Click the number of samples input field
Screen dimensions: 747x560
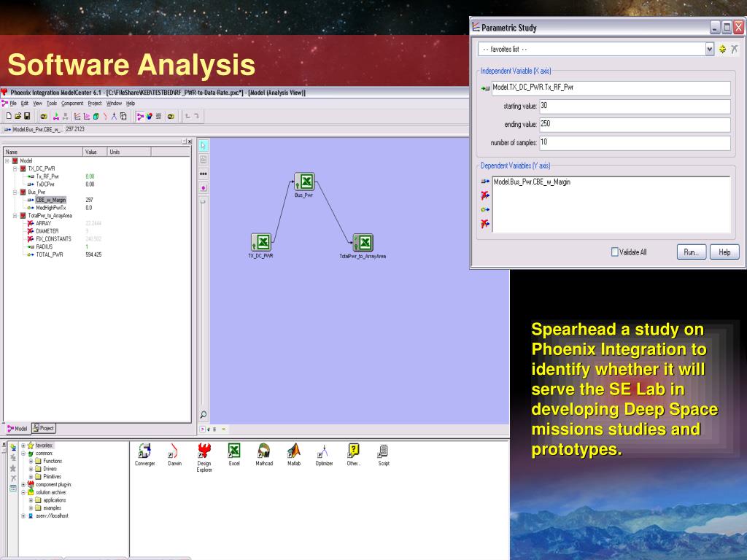(635, 143)
